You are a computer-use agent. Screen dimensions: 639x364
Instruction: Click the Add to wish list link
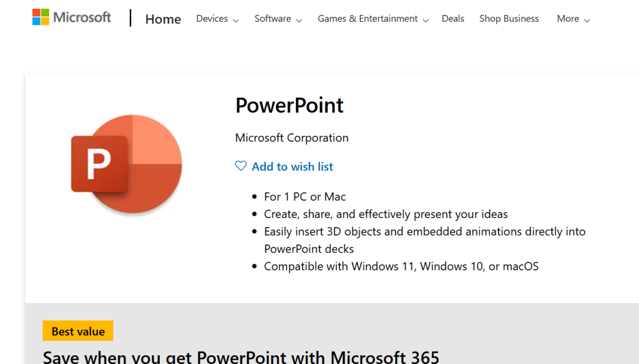point(292,166)
